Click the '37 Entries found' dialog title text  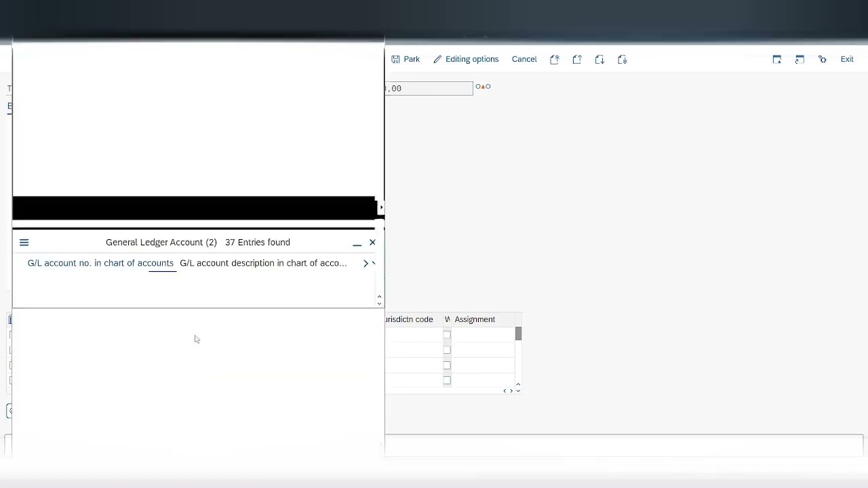[x=258, y=243]
